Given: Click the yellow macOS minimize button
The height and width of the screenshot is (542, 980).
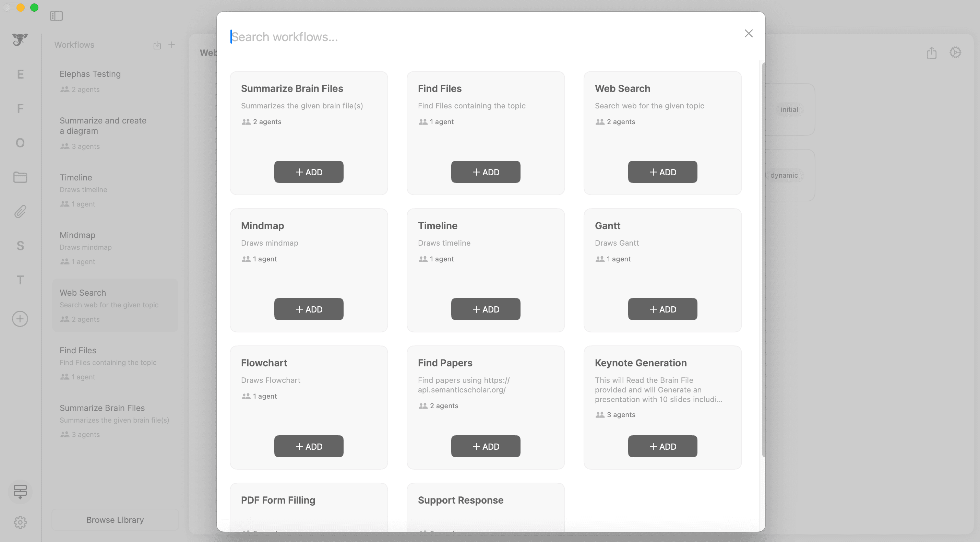Looking at the screenshot, I should (x=21, y=7).
